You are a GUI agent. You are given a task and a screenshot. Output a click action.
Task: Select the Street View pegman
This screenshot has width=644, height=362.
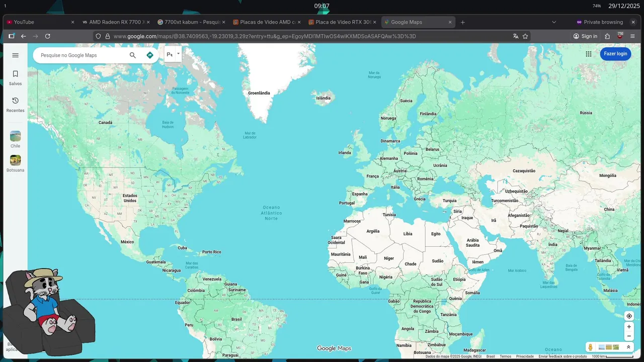pyautogui.click(x=591, y=347)
